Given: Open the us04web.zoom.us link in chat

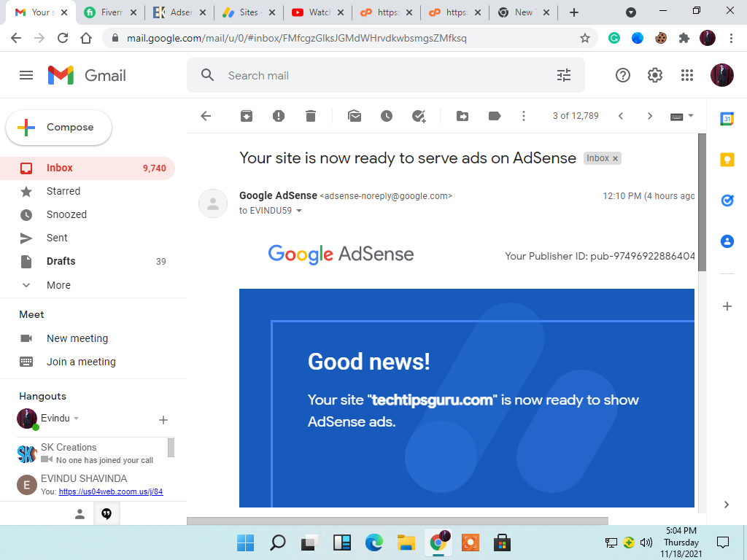Looking at the screenshot, I should coord(111,491).
